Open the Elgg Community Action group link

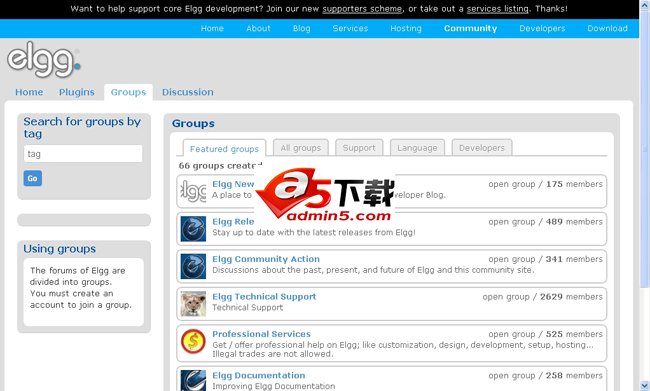[266, 259]
